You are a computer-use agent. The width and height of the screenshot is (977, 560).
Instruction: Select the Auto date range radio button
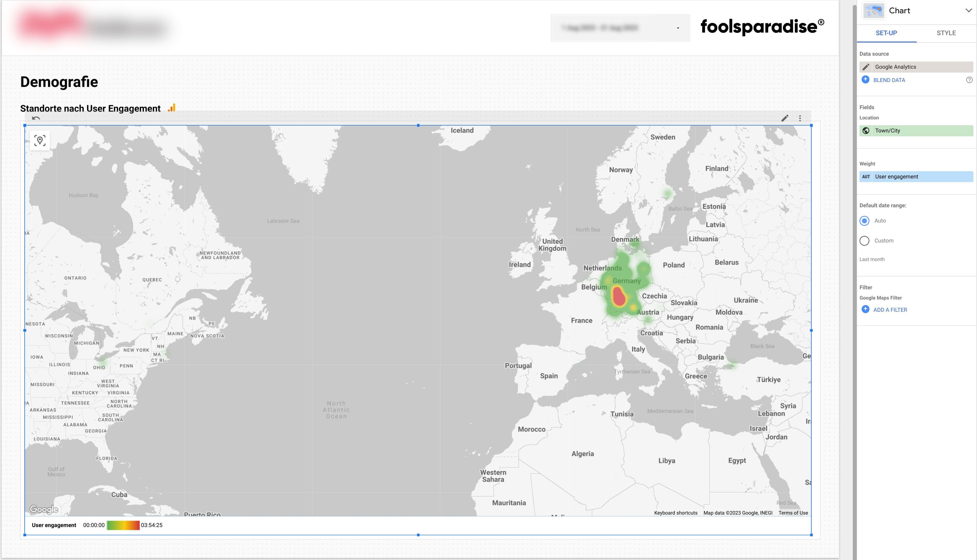(864, 221)
